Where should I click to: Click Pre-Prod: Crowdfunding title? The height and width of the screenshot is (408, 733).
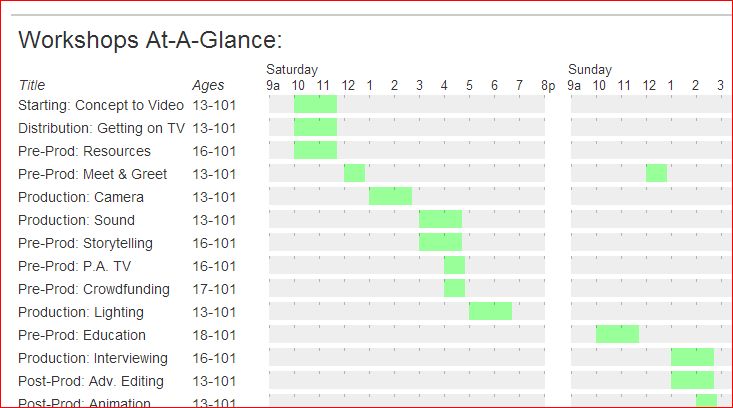(94, 289)
